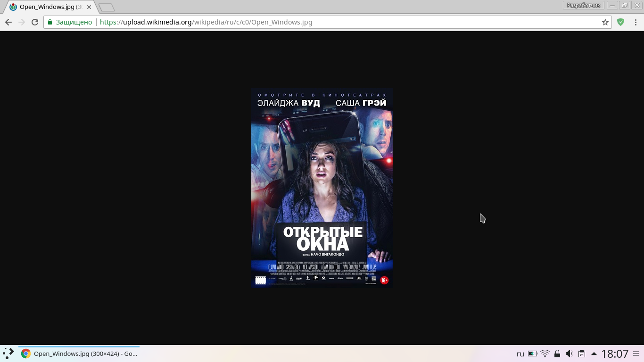This screenshot has height=362, width=644.
Task: Click the lock screen tray icon
Action: pos(557,354)
